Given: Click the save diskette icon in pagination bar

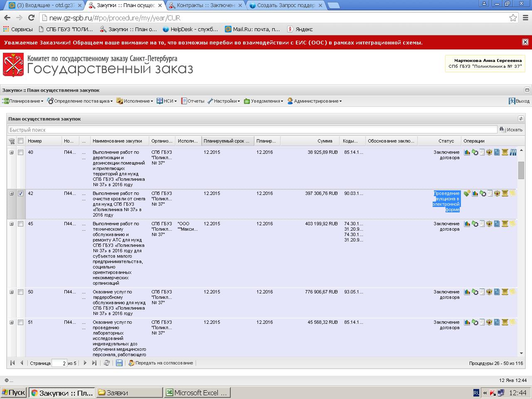Looking at the screenshot, I should (119, 363).
